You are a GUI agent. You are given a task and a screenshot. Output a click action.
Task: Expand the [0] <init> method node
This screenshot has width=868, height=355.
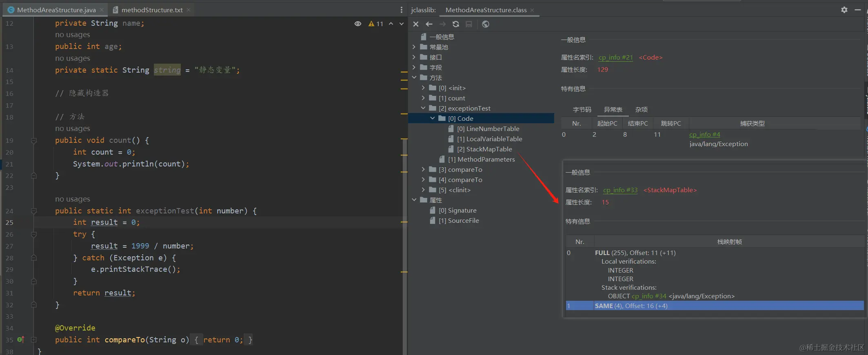[x=423, y=88]
